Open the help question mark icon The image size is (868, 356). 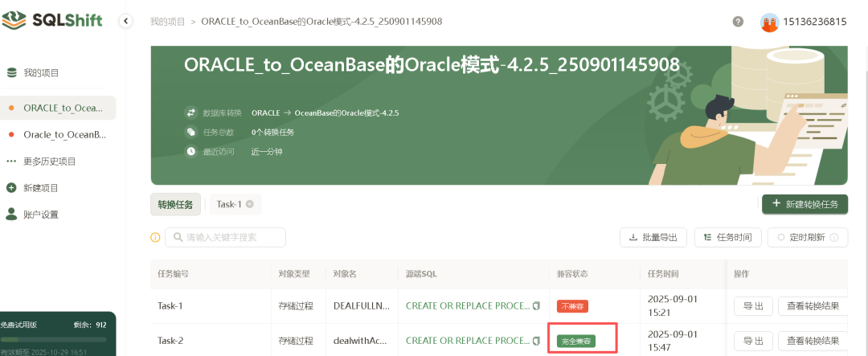pyautogui.click(x=738, y=22)
